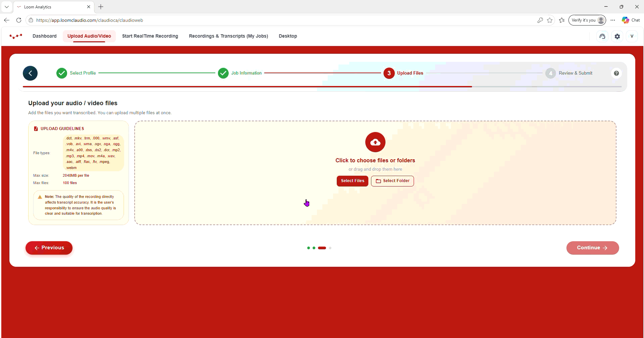Click '2048MB per file' max size value
Image resolution: width=644 pixels, height=338 pixels.
tap(76, 175)
